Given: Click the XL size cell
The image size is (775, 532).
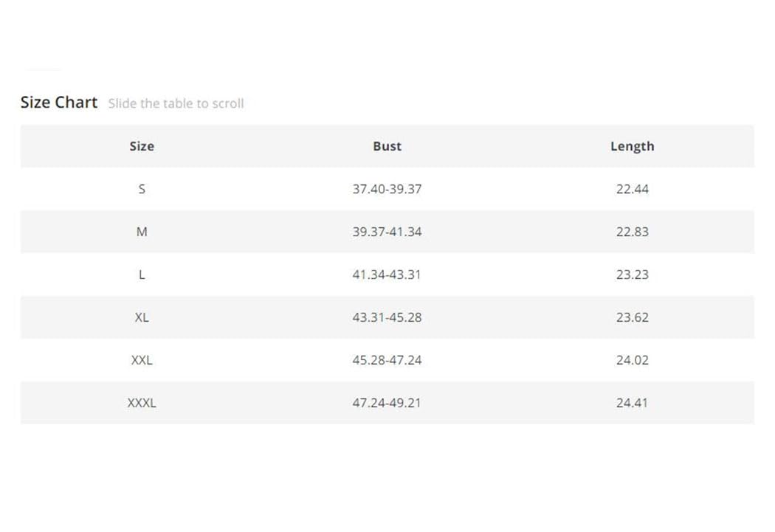Looking at the screenshot, I should [142, 317].
